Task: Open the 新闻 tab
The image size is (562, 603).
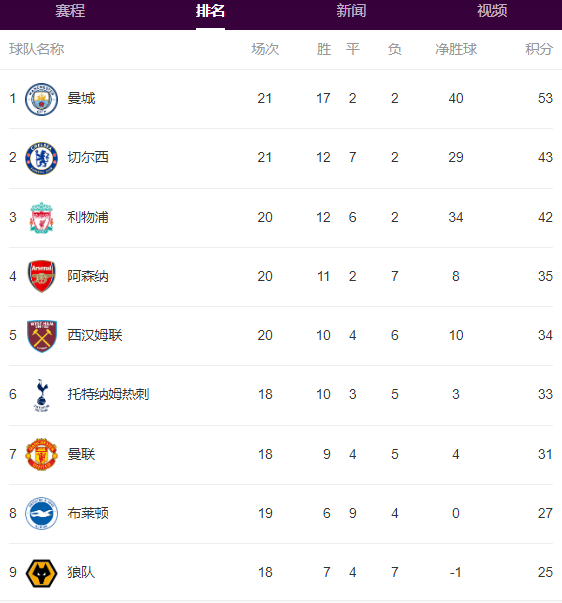Action: pos(351,11)
